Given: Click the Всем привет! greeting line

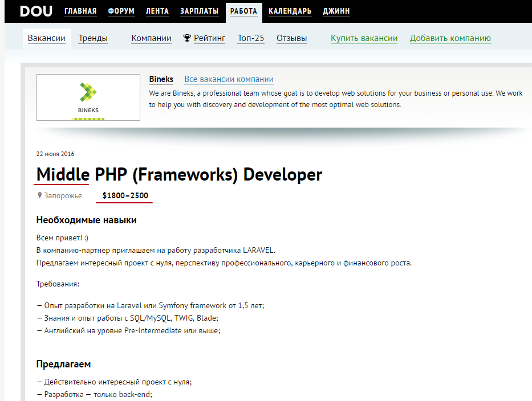Looking at the screenshot, I should tap(62, 238).
